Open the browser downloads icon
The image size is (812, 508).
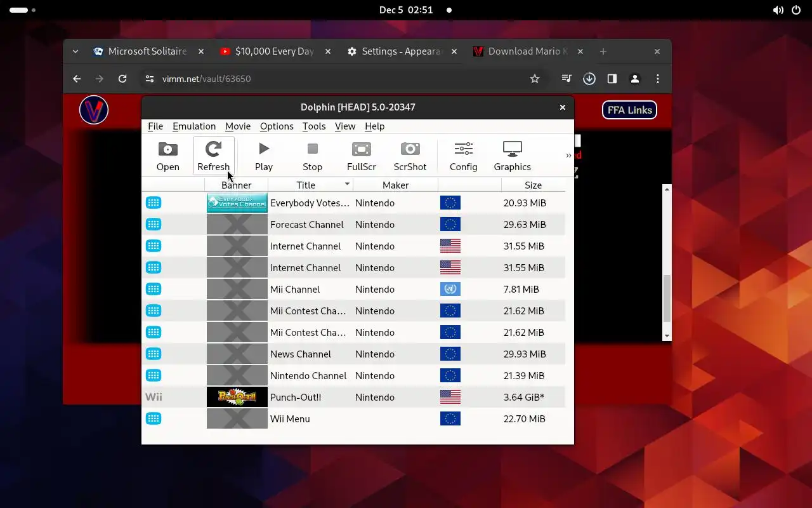point(589,79)
